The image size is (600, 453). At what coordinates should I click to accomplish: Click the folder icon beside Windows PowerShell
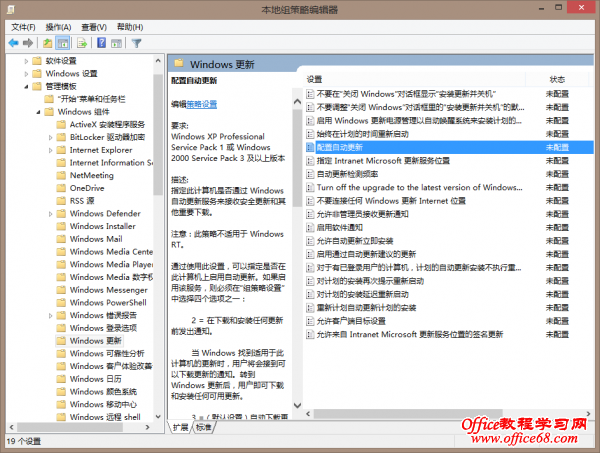click(x=61, y=302)
